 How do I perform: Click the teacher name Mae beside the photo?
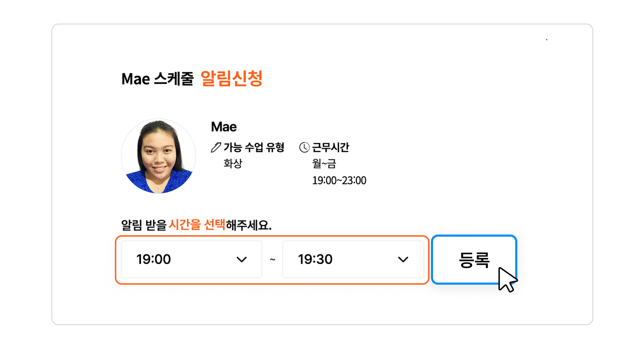(224, 127)
